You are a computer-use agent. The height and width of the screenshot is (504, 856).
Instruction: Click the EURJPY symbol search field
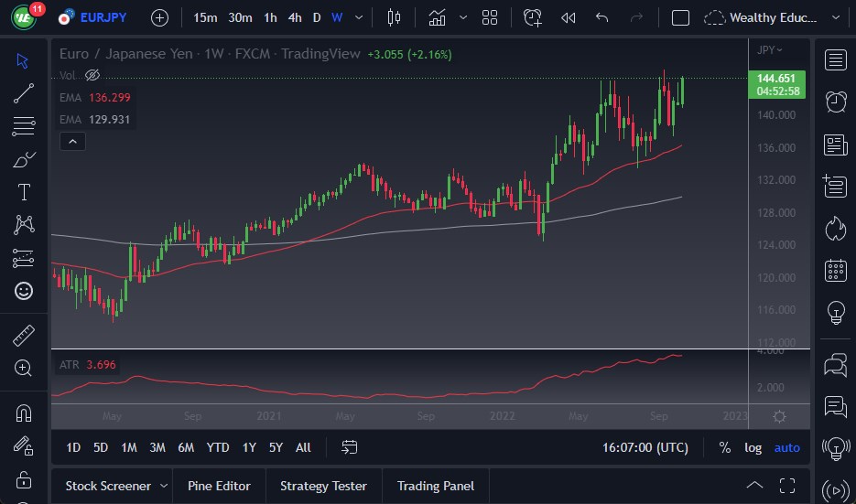coord(103,17)
